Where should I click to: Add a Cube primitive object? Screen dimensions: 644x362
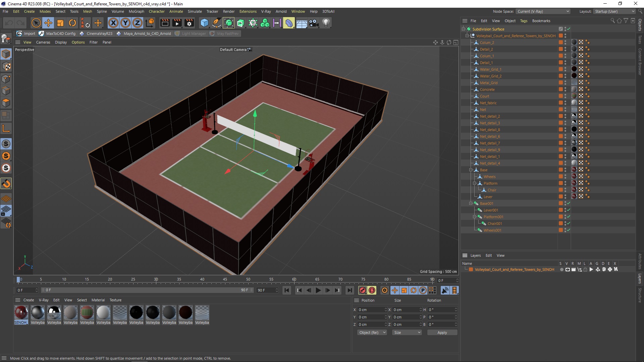[x=204, y=23]
